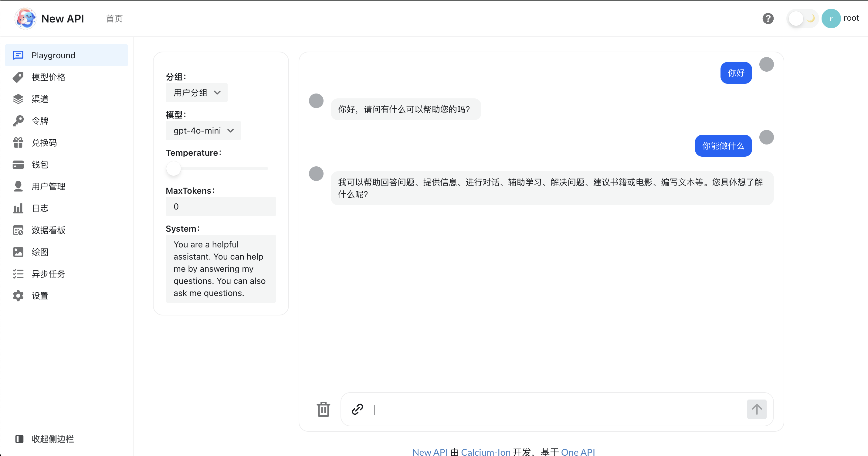Screen dimensions: 868x456
Task: Select the 令牌 tokens section
Action: pos(39,121)
